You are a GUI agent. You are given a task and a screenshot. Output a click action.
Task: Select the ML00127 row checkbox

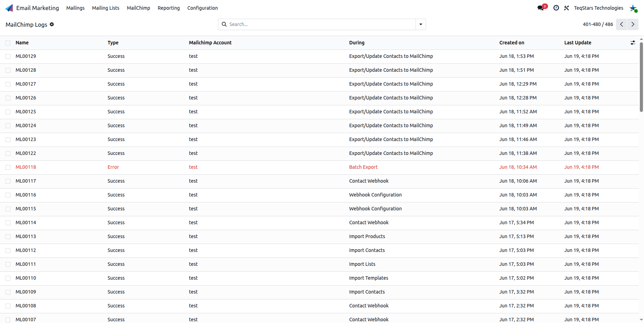tap(8, 84)
